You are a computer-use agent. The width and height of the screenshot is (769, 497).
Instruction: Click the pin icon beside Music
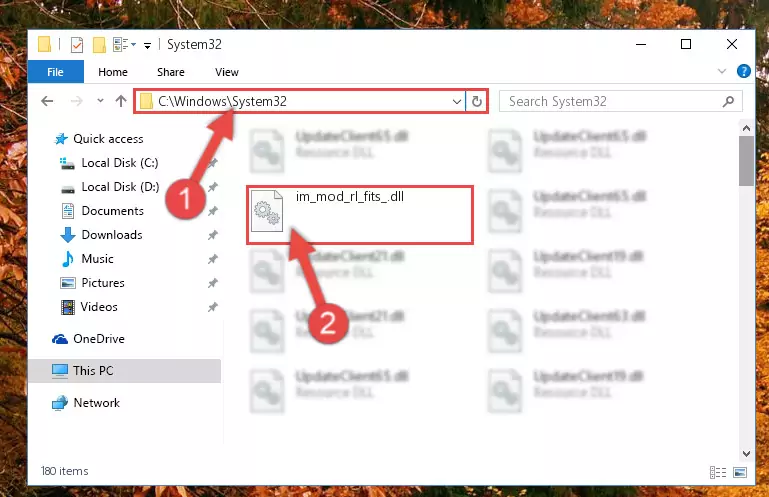[x=212, y=259]
